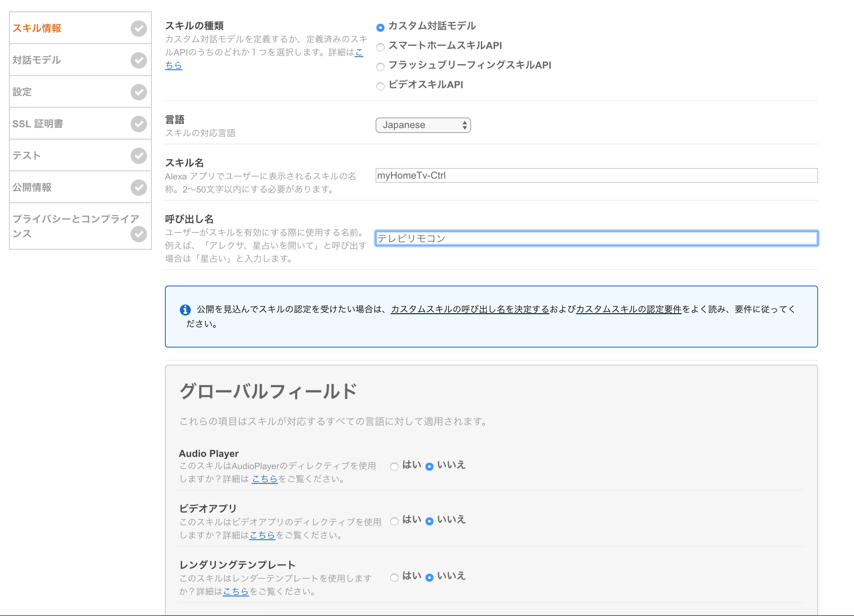The width and height of the screenshot is (854, 616).
Task: Set ビデオアプリ to いいえ
Action: pyautogui.click(x=429, y=521)
